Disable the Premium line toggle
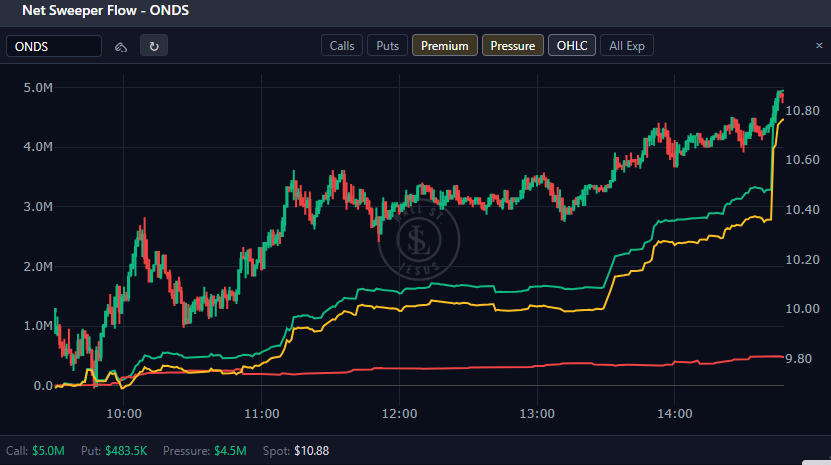Screen dimensions: 831x465 445,46
